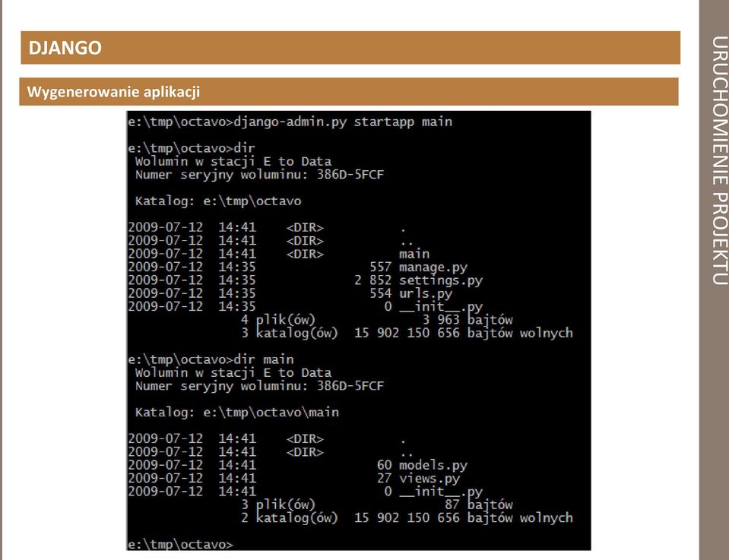Click the 'settings.py' file entry

pyautogui.click(x=441, y=280)
